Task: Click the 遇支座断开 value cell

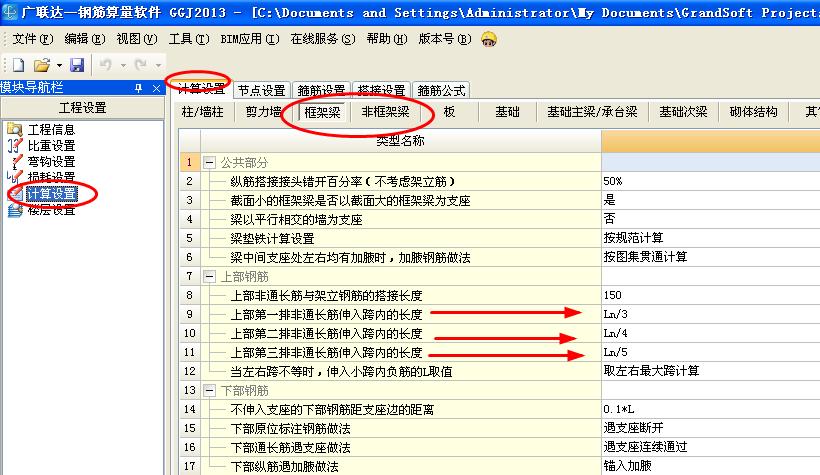Action: pyautogui.click(x=710, y=428)
